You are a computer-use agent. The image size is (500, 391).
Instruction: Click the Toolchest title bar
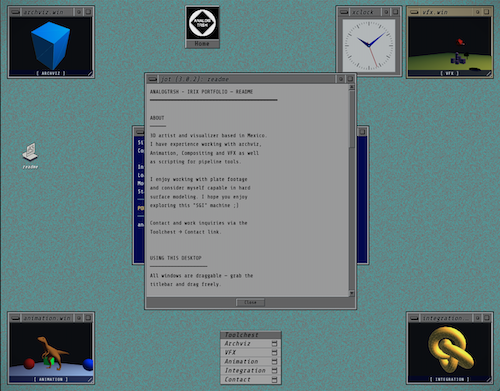pos(251,335)
